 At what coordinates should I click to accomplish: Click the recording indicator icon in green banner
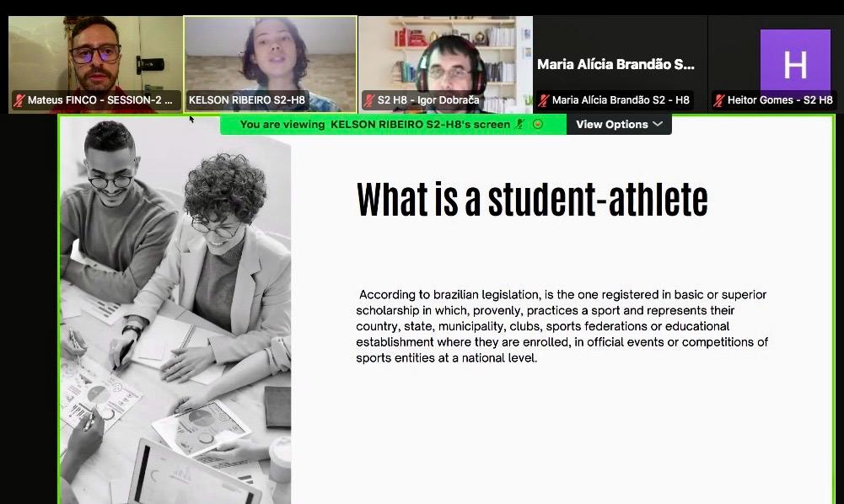coord(537,124)
